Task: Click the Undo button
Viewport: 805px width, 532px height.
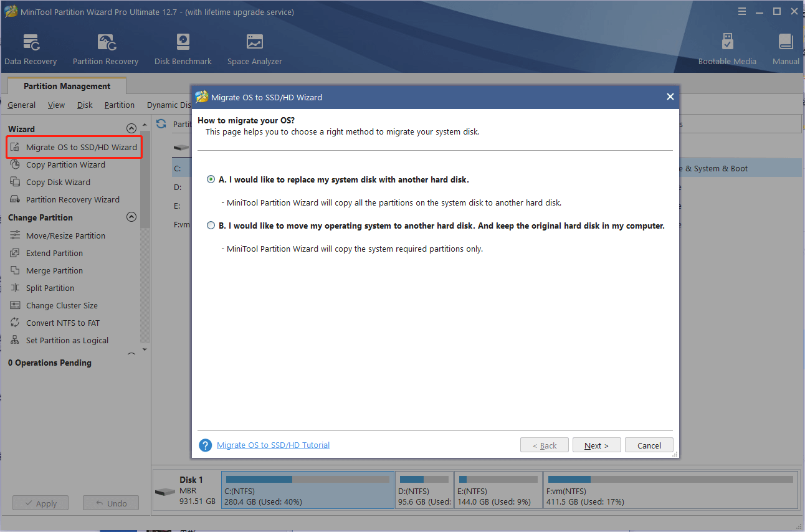Action: point(110,503)
